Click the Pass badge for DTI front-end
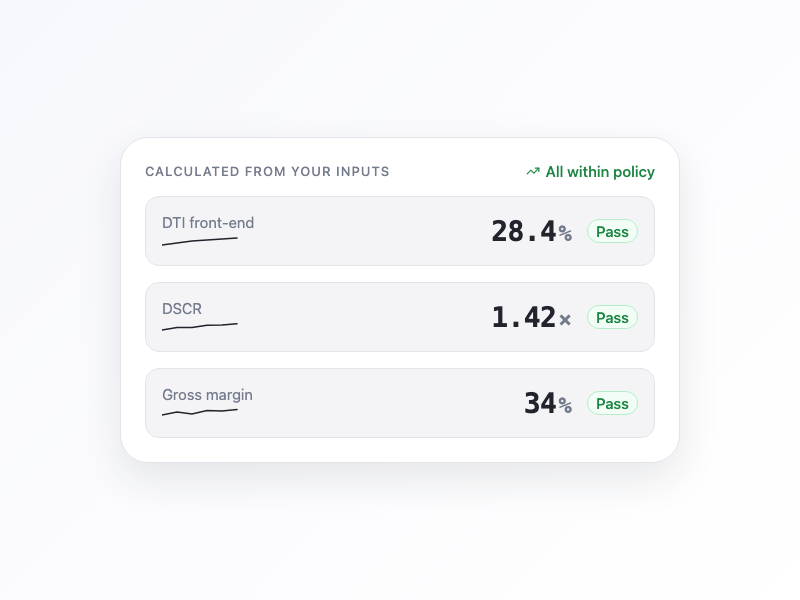This screenshot has height=600, width=800. pos(612,232)
